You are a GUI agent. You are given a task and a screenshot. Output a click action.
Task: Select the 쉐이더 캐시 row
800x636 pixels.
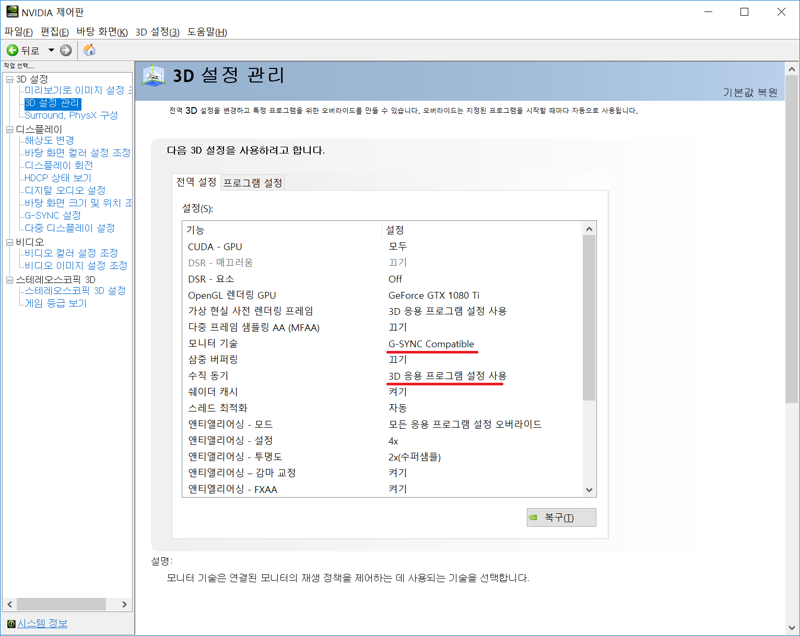click(x=382, y=392)
